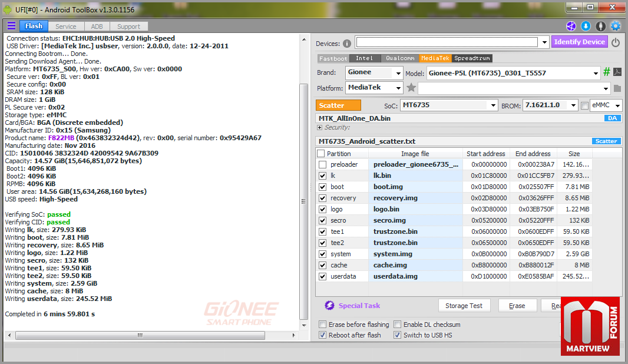
Task: Expand the Security section
Action: [x=320, y=127]
